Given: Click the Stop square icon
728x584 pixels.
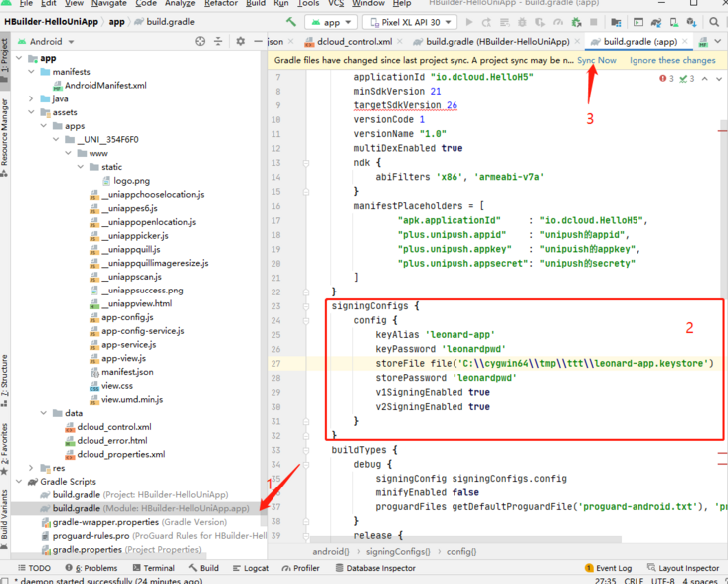Looking at the screenshot, I should [x=594, y=22].
